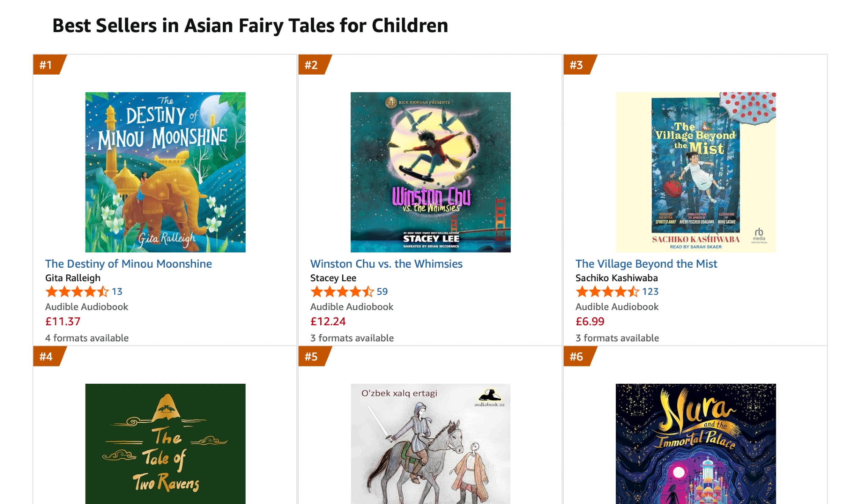Click Winston Chu vs. the Whimsies cover

(x=430, y=172)
